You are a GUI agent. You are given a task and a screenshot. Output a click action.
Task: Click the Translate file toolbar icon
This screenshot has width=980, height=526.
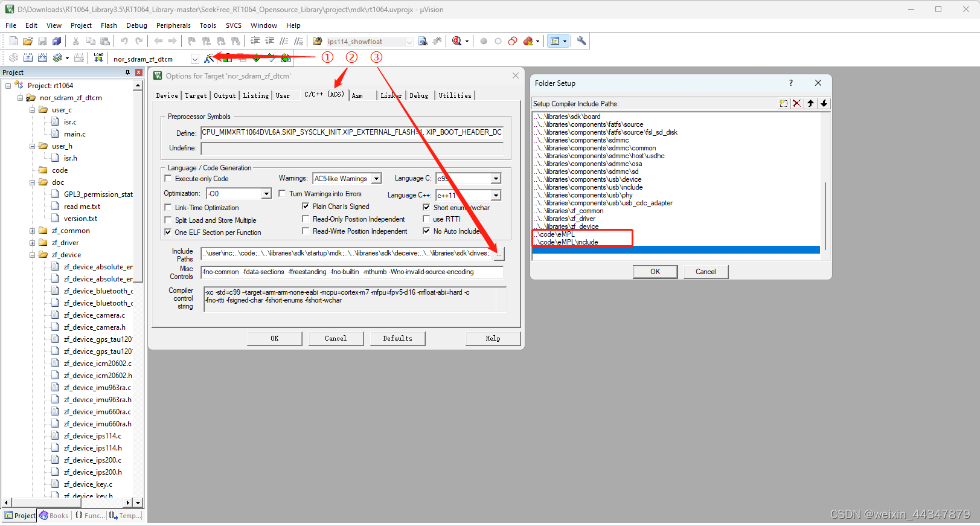13,58
